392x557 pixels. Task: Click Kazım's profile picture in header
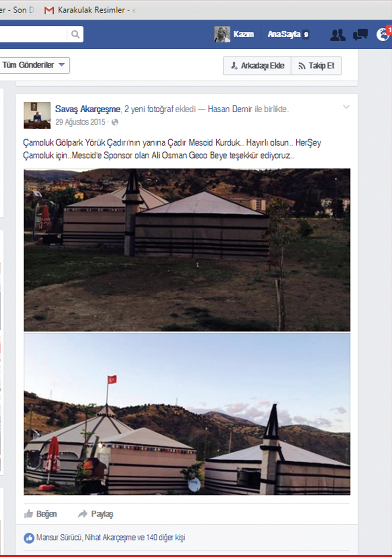(x=222, y=34)
